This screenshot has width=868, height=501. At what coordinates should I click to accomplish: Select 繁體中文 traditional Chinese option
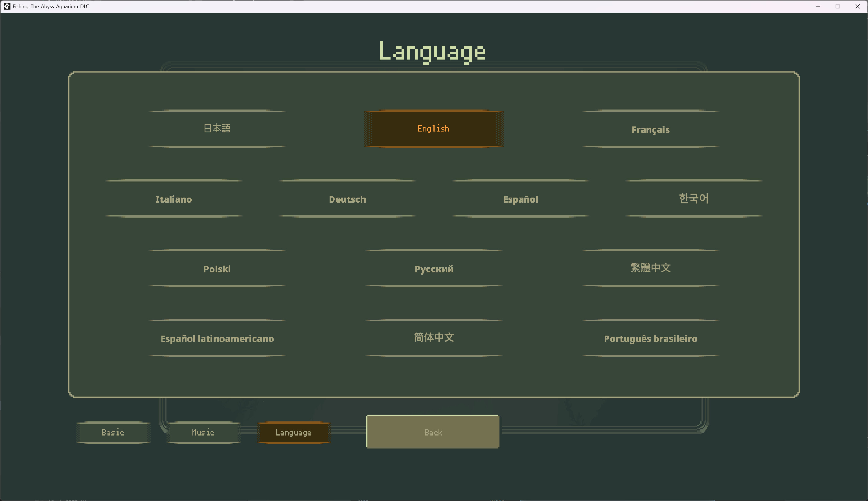tap(650, 268)
